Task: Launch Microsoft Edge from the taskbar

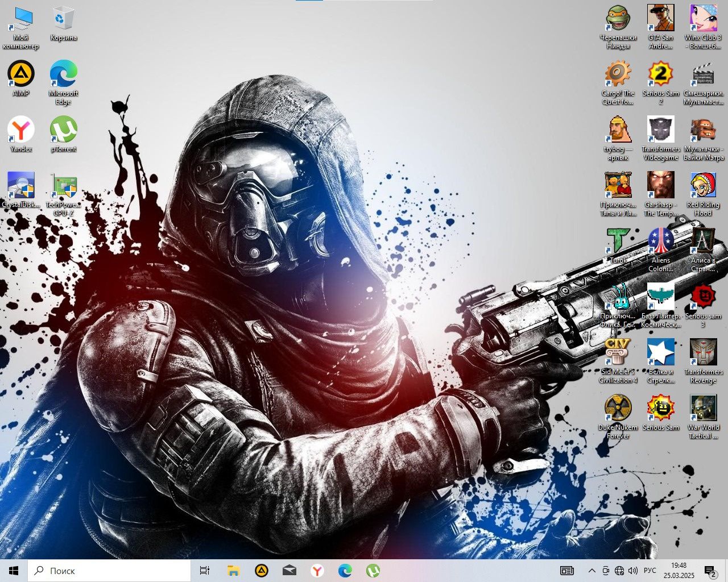Action: click(345, 571)
